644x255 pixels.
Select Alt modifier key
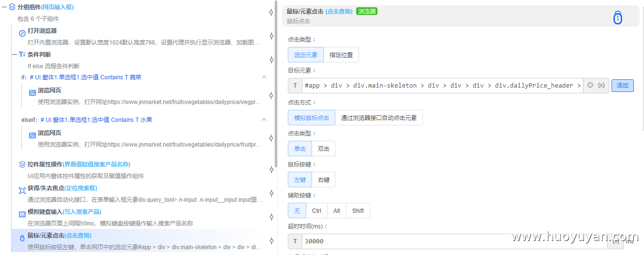click(x=337, y=210)
